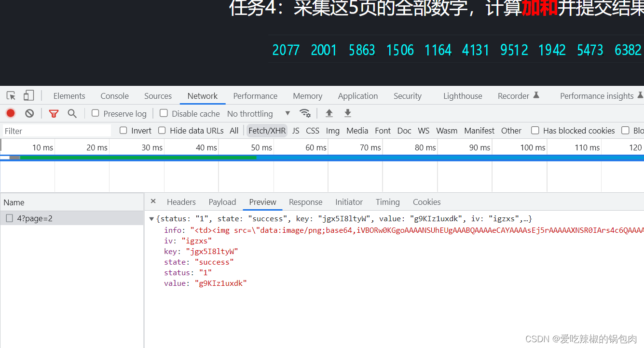Clear the network request log
This screenshot has width=644, height=348.
(x=29, y=113)
